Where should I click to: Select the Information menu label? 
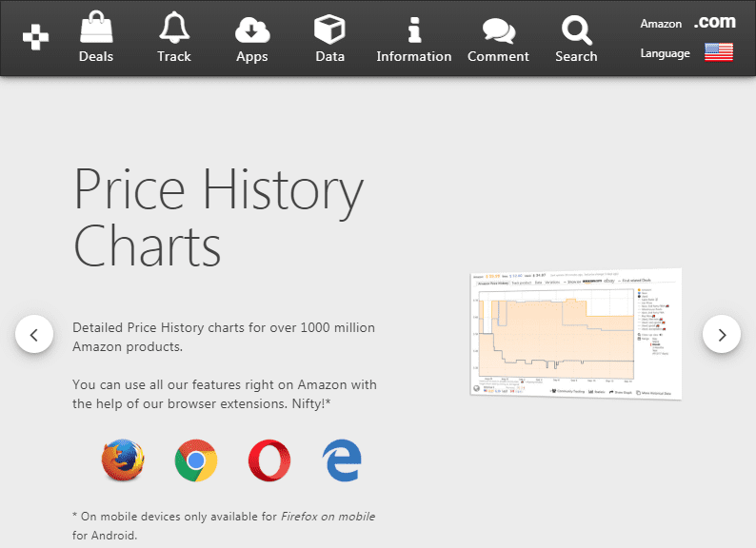pos(413,56)
